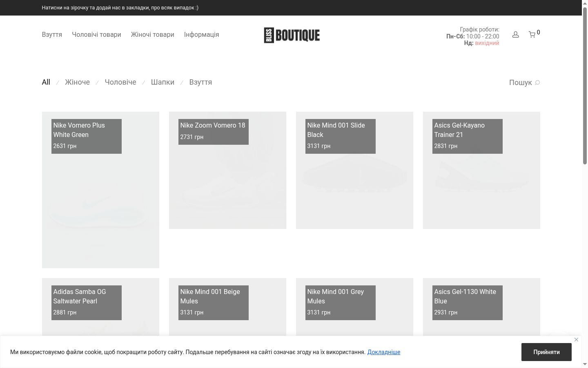Filter products by Шапки

pyautogui.click(x=163, y=82)
